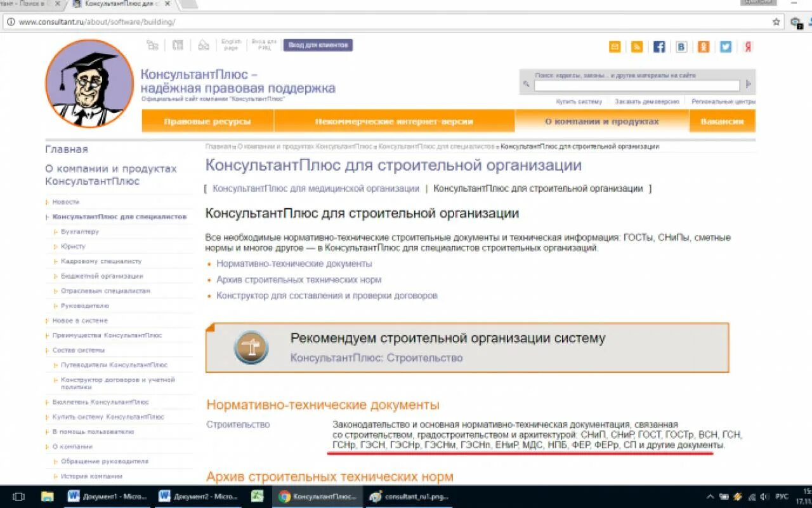812x508 pixels.
Task: Open File Explorer from taskbar
Action: point(47,497)
